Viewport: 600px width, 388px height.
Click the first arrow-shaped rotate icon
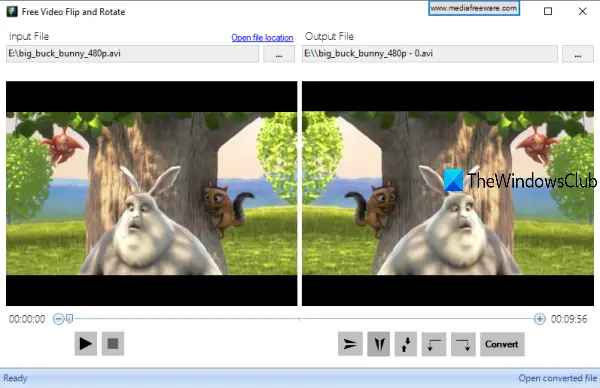(350, 344)
